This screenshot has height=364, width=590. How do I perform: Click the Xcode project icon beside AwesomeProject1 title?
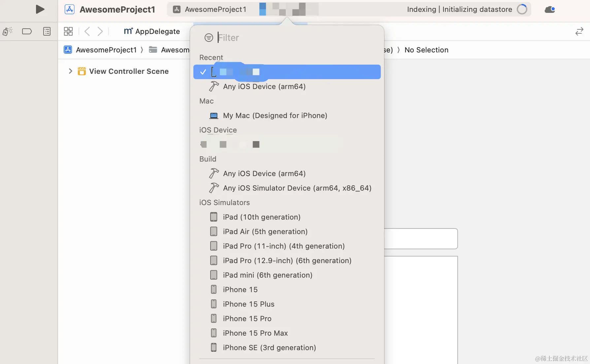pos(69,9)
